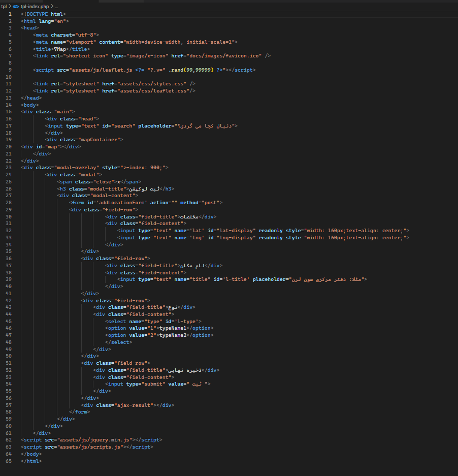The image size is (458, 476).
Task: Click the type="submit" input attribute
Action: tap(146, 384)
